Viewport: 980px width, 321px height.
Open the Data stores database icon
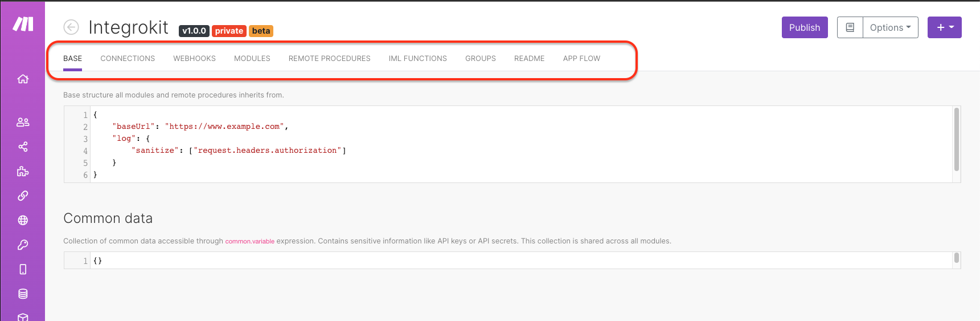pos(23,294)
